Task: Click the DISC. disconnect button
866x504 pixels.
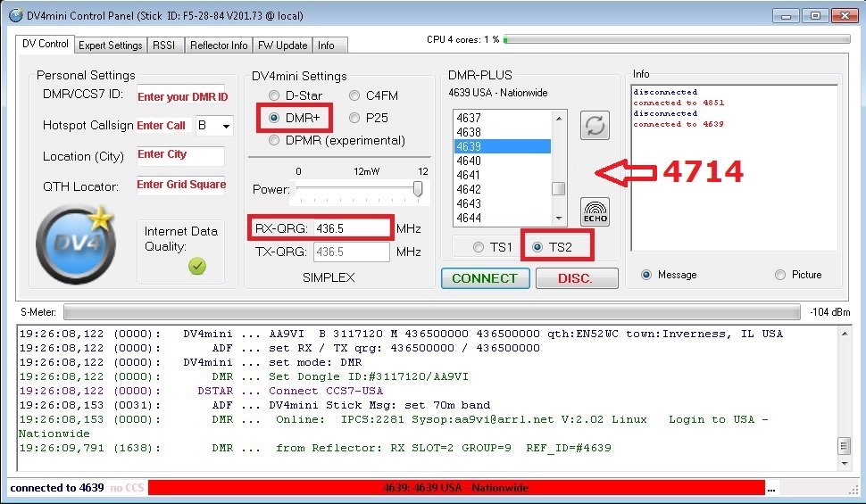Action: tap(577, 278)
